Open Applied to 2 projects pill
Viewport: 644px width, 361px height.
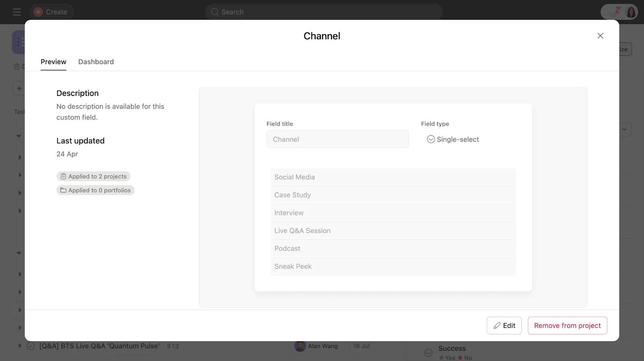click(x=93, y=176)
